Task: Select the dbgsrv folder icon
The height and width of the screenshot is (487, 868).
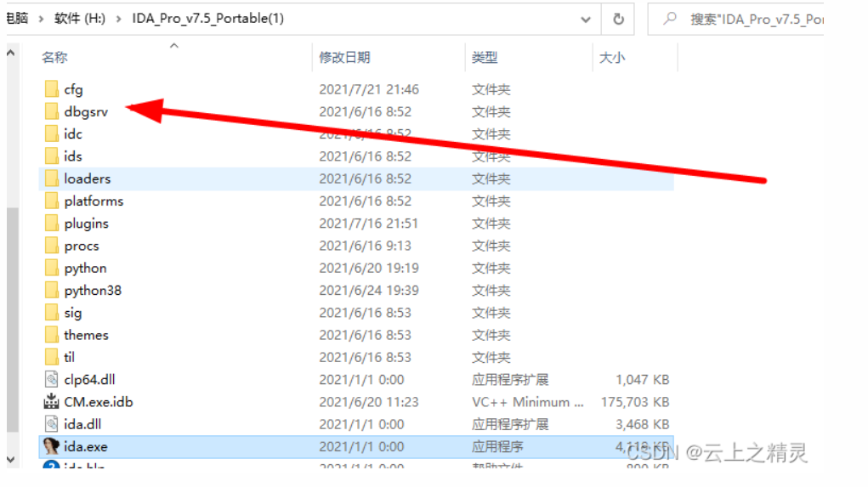Action: [52, 111]
